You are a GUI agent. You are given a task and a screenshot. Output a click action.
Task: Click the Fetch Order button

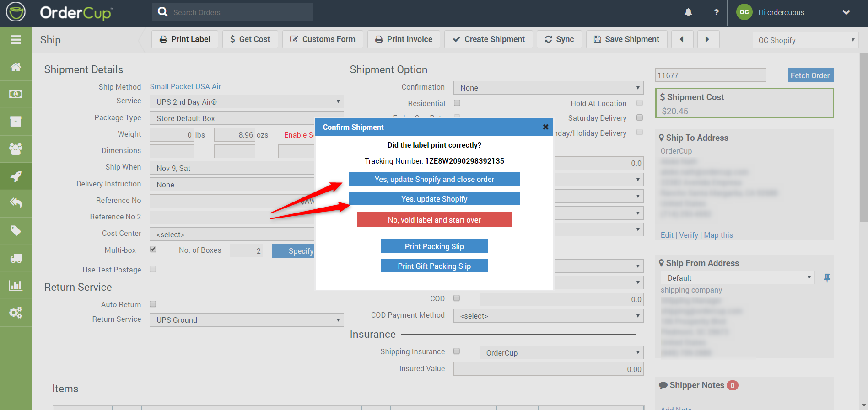pyautogui.click(x=810, y=75)
